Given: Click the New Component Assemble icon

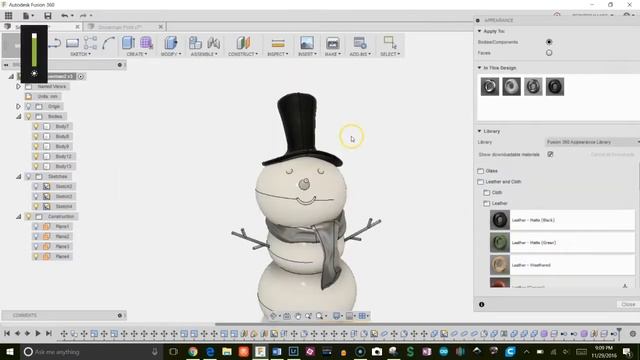Looking at the screenshot, I should click(x=196, y=42).
